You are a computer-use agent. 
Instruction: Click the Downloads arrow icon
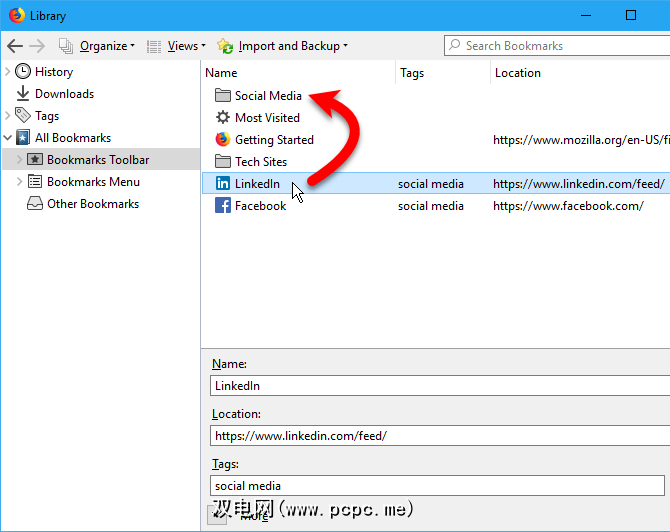click(23, 94)
